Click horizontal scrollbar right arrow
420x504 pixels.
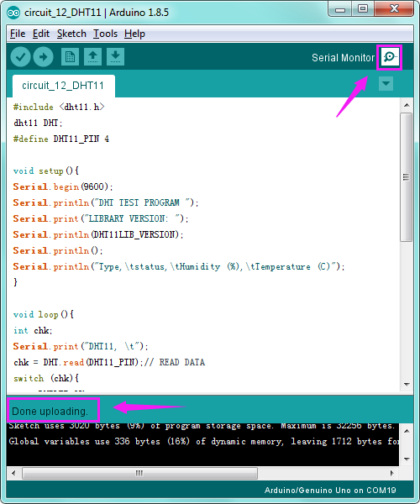(392, 473)
